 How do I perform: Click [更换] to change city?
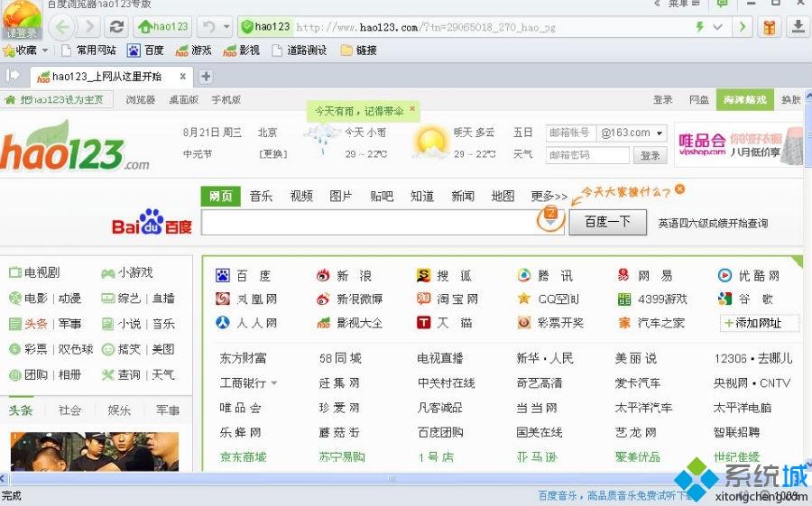[x=272, y=154]
